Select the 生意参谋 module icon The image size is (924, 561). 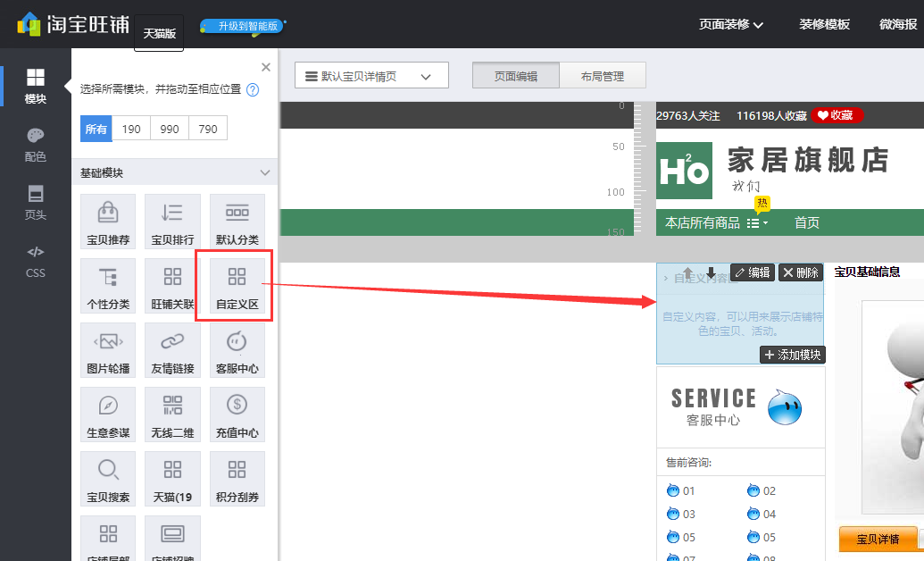click(x=108, y=414)
